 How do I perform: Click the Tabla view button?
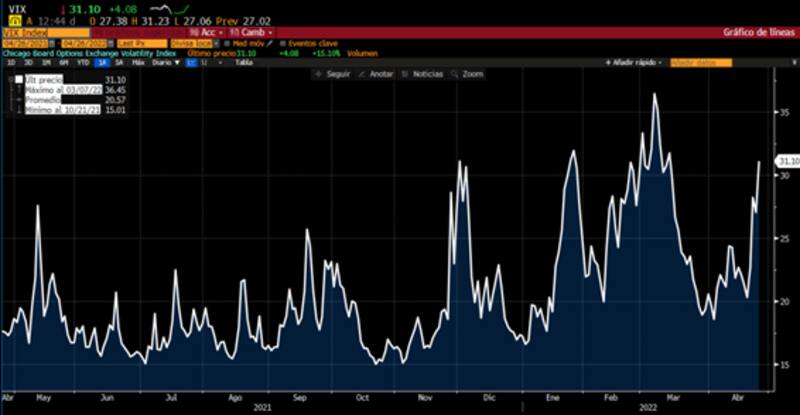tap(243, 62)
